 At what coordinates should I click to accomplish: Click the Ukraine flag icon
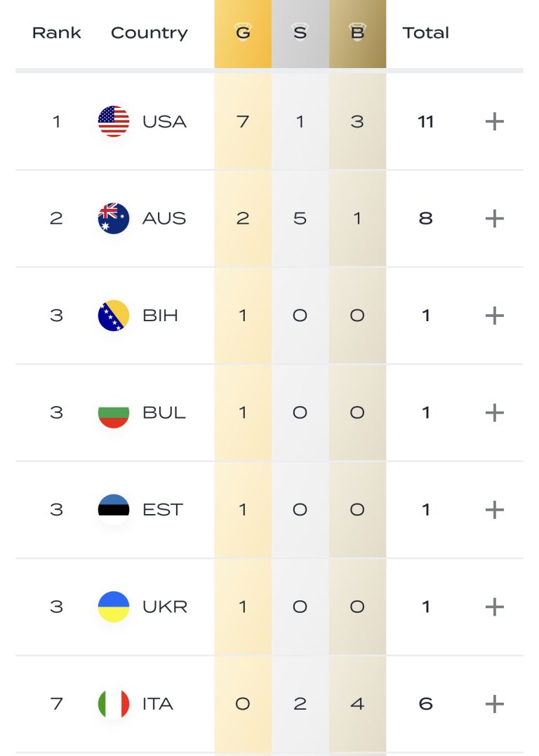[x=114, y=607]
